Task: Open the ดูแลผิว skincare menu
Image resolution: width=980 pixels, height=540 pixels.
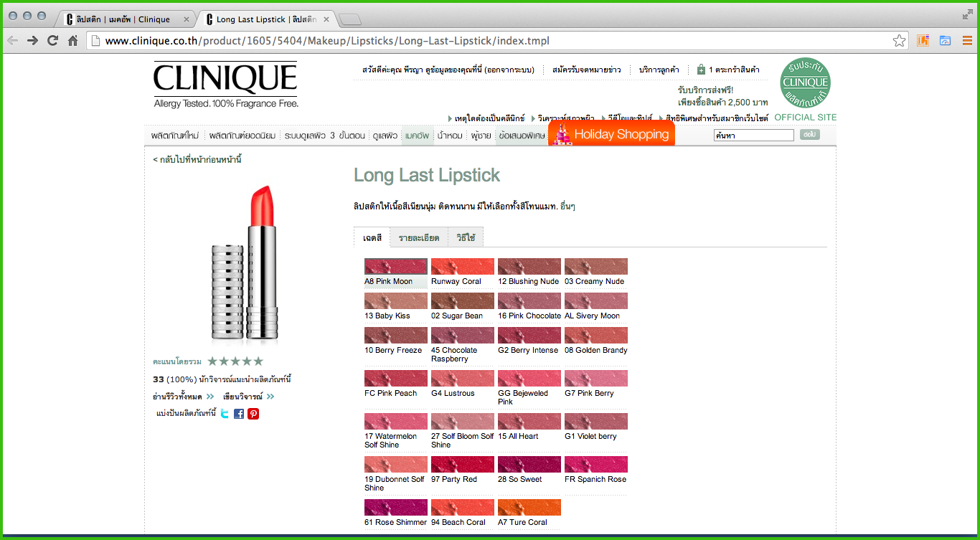Action: [x=385, y=135]
